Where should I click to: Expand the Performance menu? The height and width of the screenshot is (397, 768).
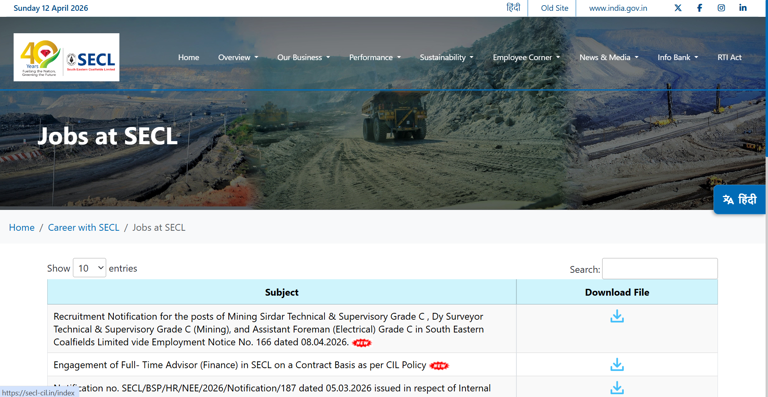[375, 57]
